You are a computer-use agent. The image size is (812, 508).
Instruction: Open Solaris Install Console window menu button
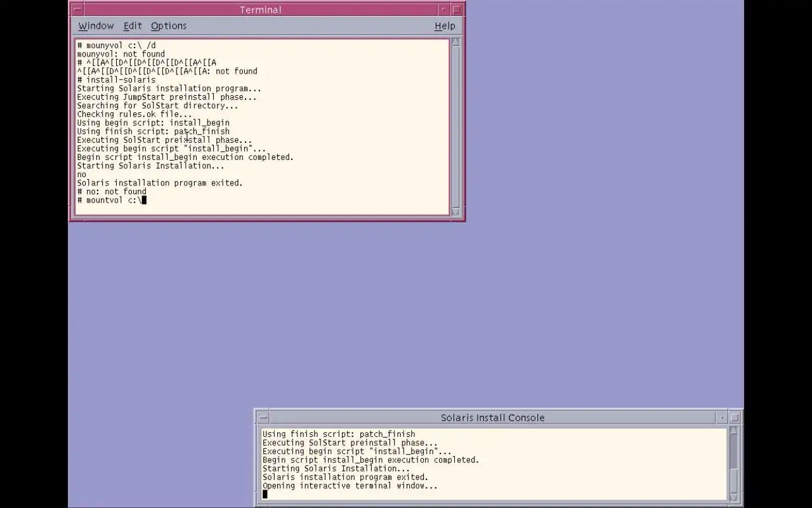point(263,418)
